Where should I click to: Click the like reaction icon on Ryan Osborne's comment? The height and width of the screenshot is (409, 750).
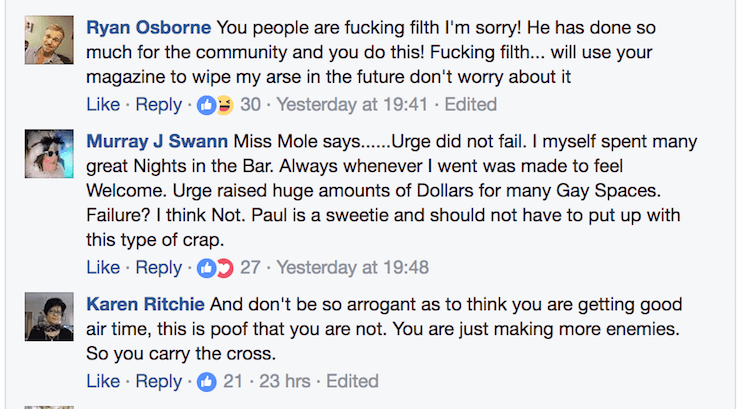[x=208, y=104]
